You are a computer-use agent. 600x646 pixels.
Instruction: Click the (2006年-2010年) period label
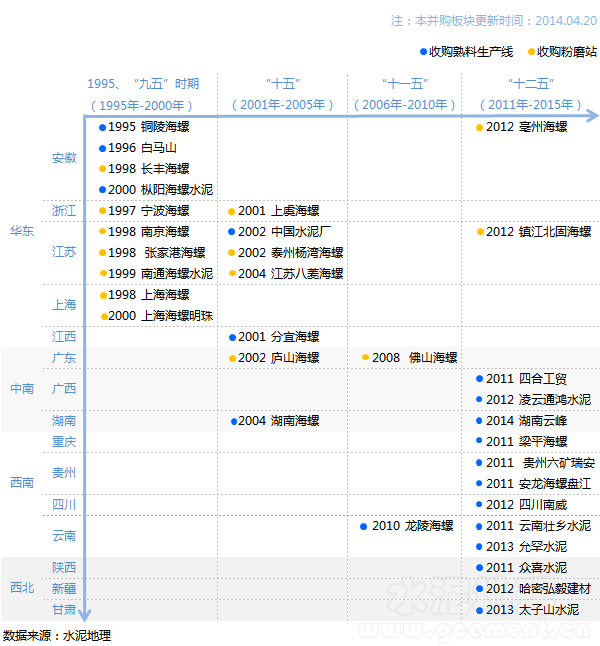pyautogui.click(x=405, y=105)
